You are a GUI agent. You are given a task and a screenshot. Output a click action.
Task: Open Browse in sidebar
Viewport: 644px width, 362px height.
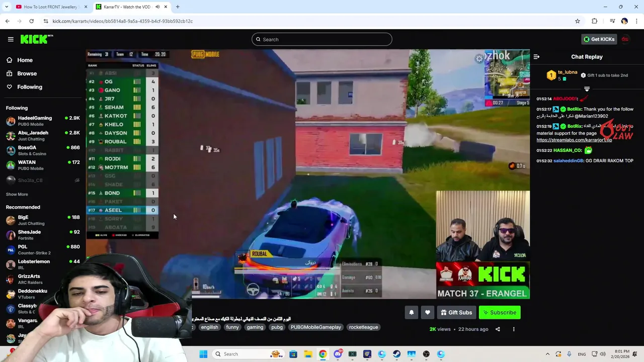27,73
